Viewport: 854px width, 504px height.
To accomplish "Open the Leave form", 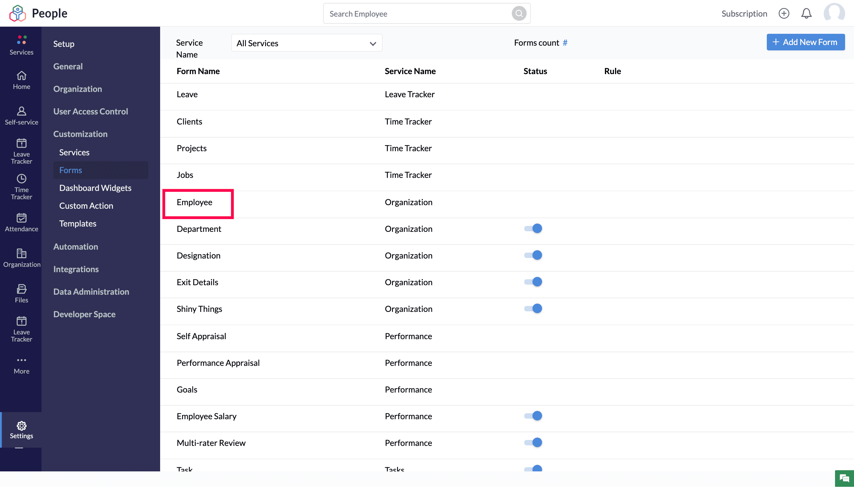I will (x=187, y=94).
